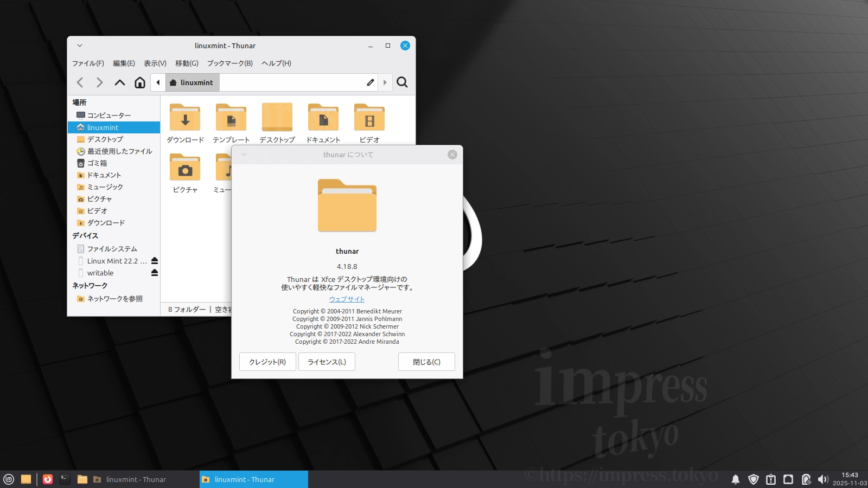This screenshot has height=488, width=868.
Task: Select ピクチャ in the sidebar
Action: click(114, 199)
